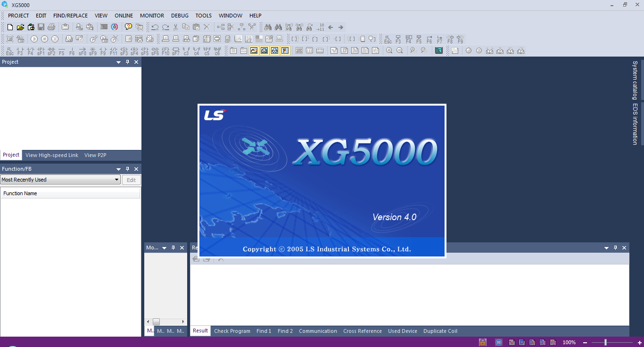This screenshot has width=644, height=347.
Task: Click the Monitor panel horizontal scrollbar
Action: pyautogui.click(x=156, y=321)
